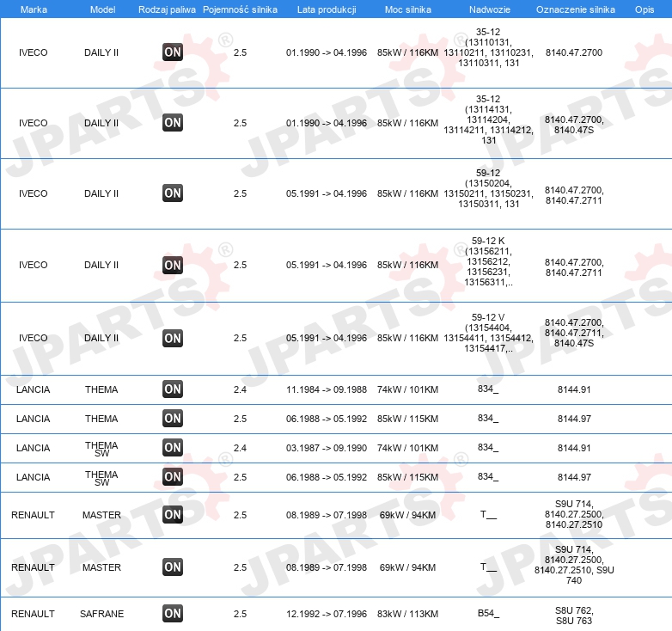
Task: Click the B54_ body code cell
Action: tap(489, 614)
